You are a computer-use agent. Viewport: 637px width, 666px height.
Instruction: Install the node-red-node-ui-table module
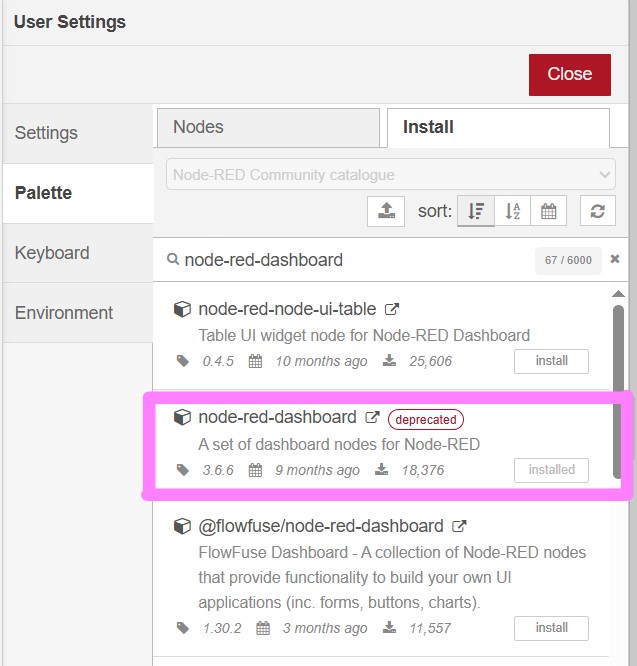(x=551, y=361)
